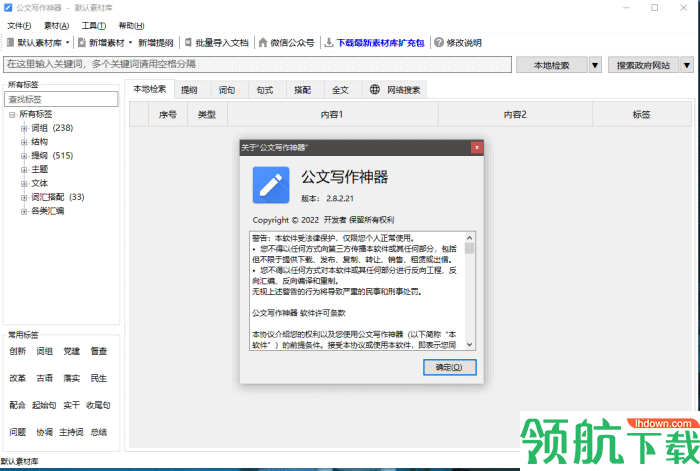Click the 批量导入文档 import icon

pyautogui.click(x=188, y=42)
